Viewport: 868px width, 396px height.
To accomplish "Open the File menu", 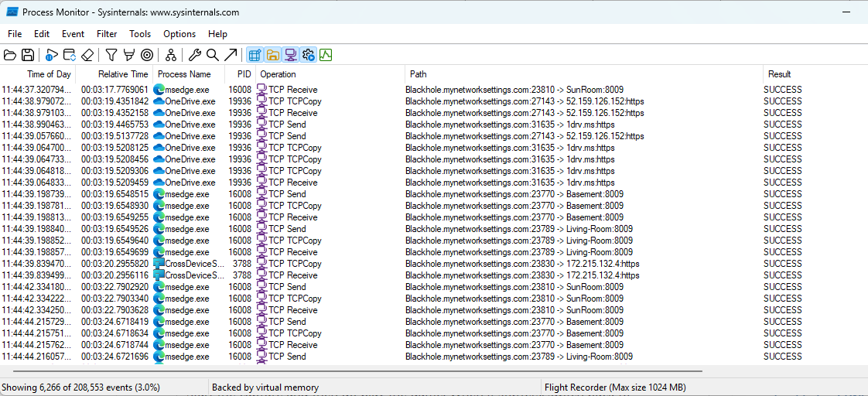I will pos(15,34).
